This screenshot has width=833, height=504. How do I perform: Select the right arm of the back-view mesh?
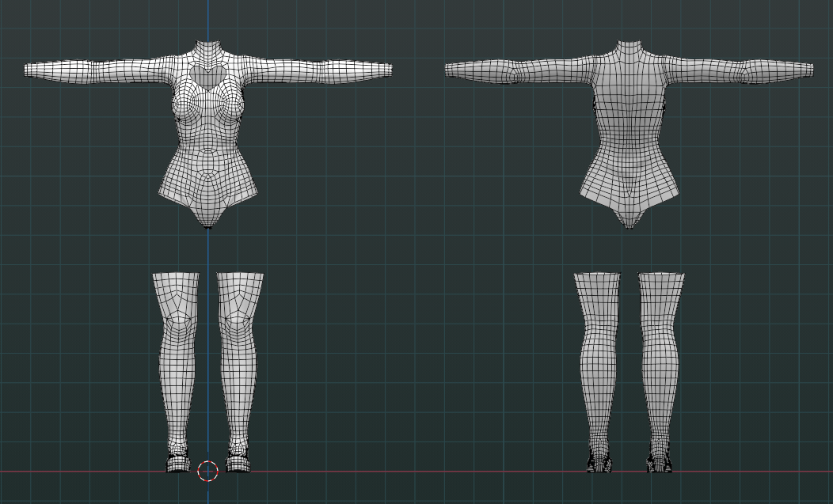pyautogui.click(x=744, y=71)
